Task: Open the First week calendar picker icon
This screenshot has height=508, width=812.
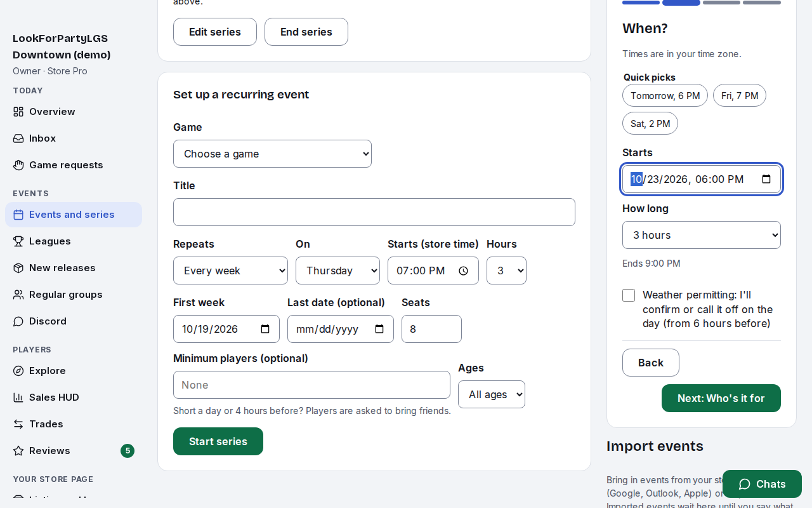Action: pos(265,329)
